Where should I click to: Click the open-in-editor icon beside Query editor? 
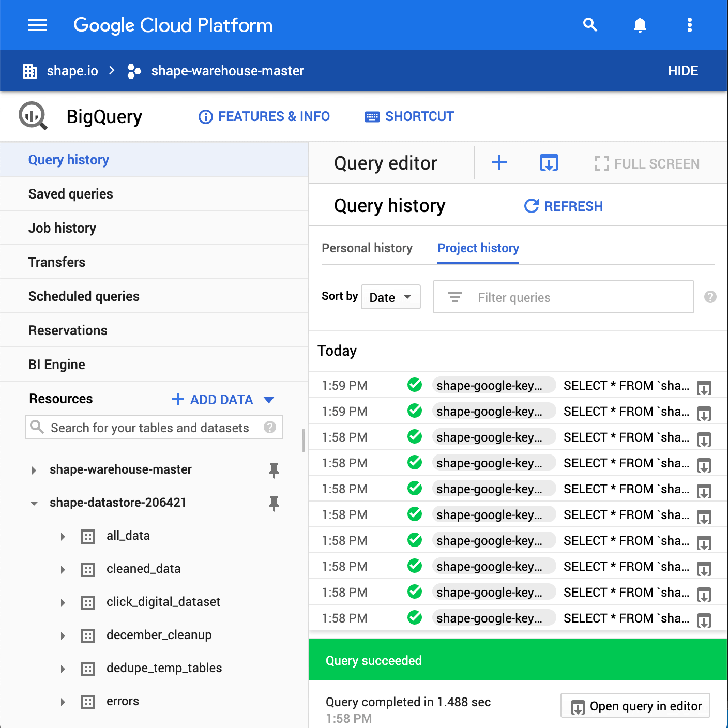(549, 163)
